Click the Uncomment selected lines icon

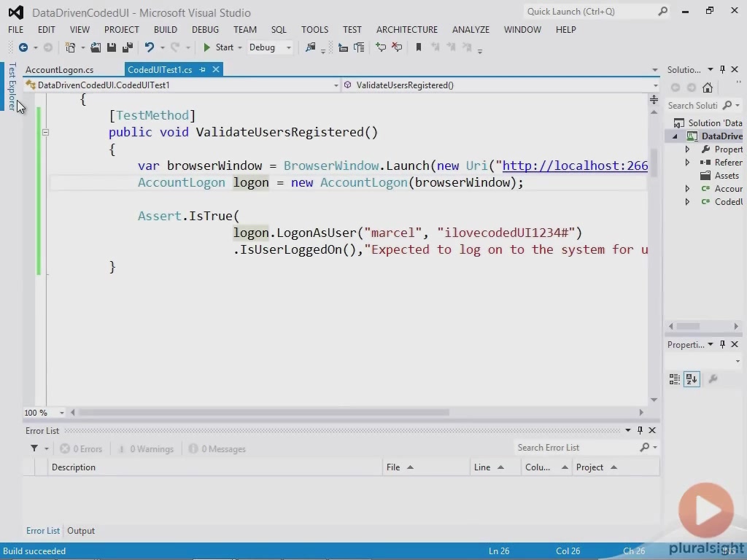click(x=397, y=47)
